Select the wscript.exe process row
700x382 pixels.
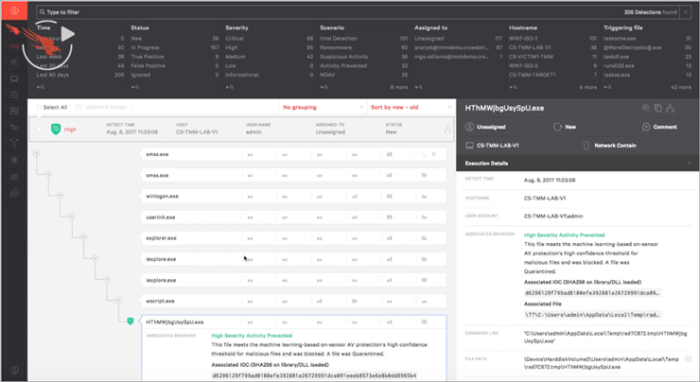point(293,301)
